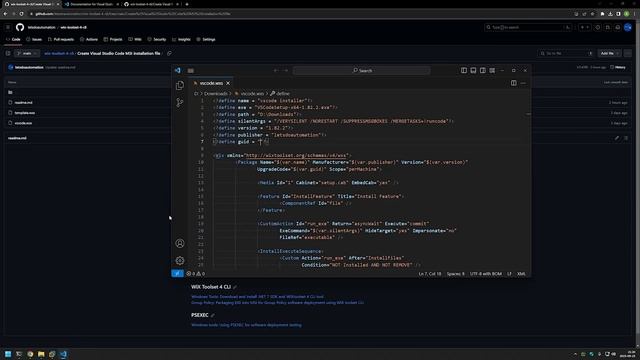Open the GitHub Issues tab
This screenshot has height=360, width=640.
pos(34,40)
